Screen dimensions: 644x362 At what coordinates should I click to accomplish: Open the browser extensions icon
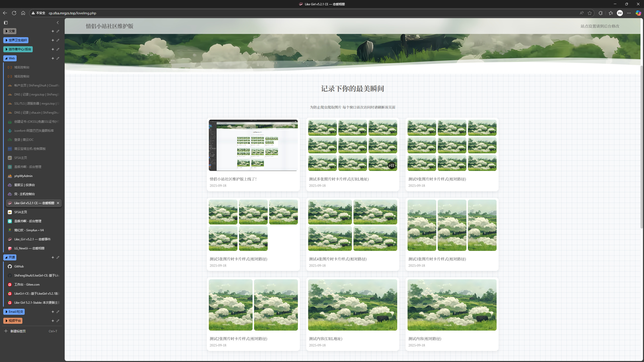pos(600,13)
